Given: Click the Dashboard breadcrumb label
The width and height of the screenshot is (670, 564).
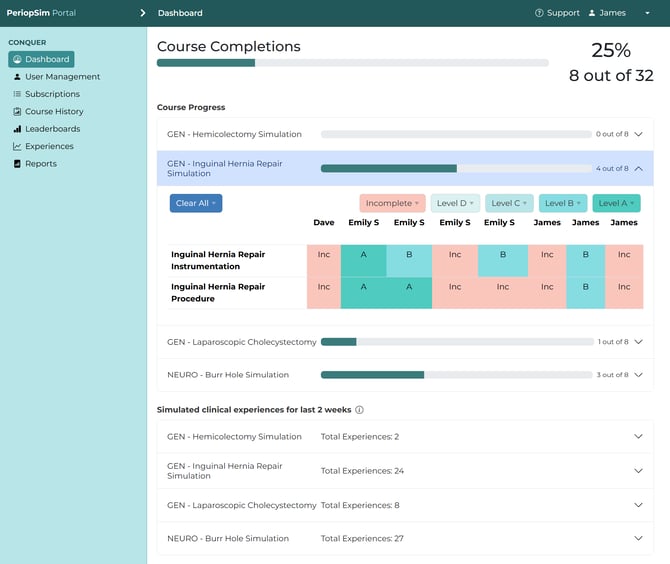Looking at the screenshot, I should click(180, 13).
